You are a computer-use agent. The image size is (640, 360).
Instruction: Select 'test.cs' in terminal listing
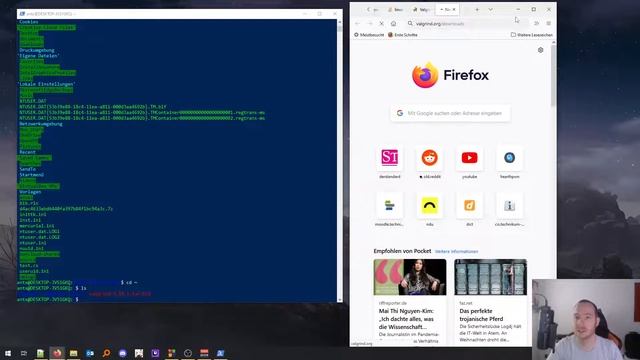(29, 265)
